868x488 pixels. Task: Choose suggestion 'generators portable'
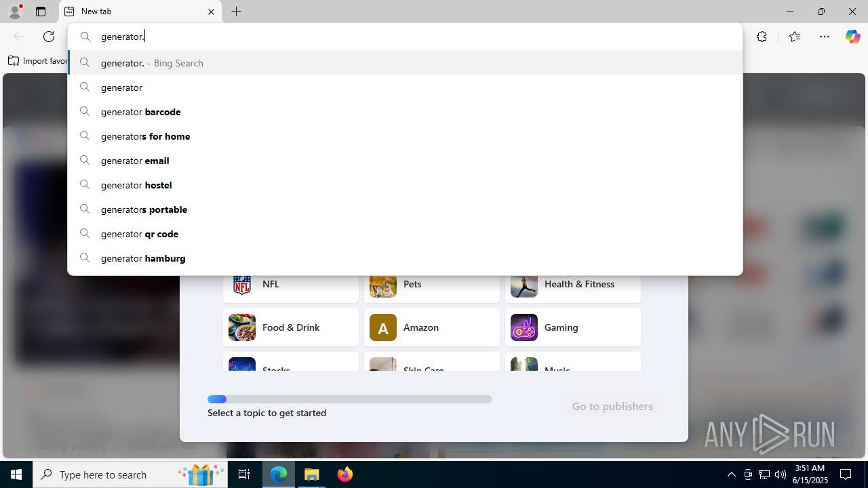click(x=405, y=209)
